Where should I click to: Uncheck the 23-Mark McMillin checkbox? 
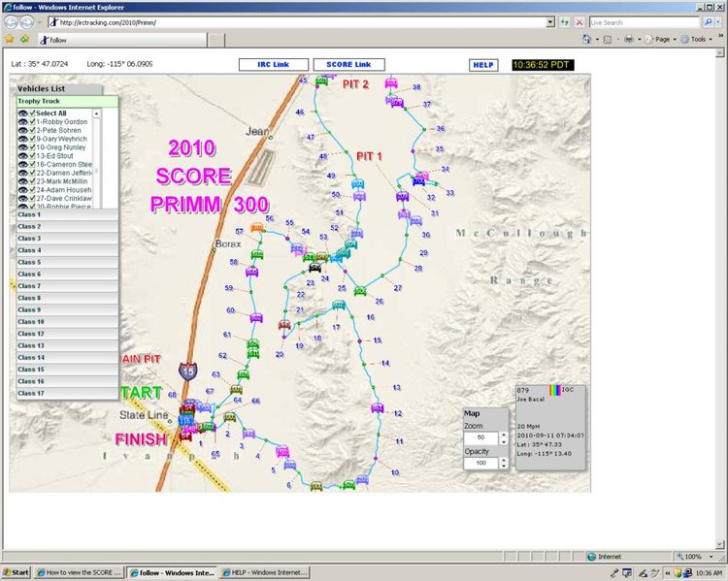[x=32, y=181]
